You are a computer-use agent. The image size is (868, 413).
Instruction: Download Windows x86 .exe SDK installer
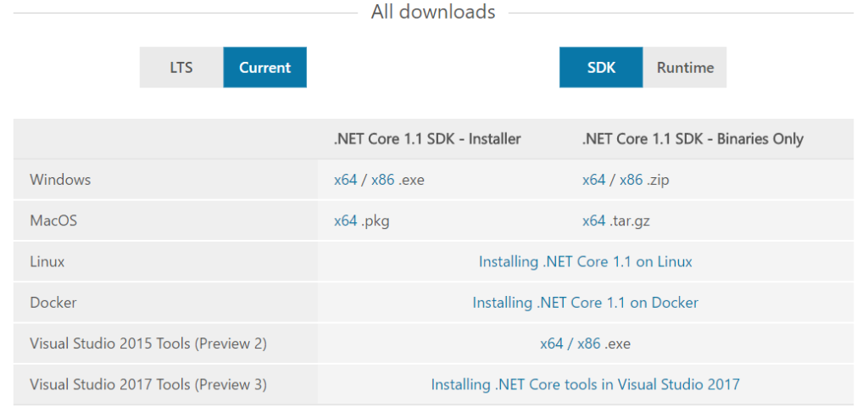382,180
